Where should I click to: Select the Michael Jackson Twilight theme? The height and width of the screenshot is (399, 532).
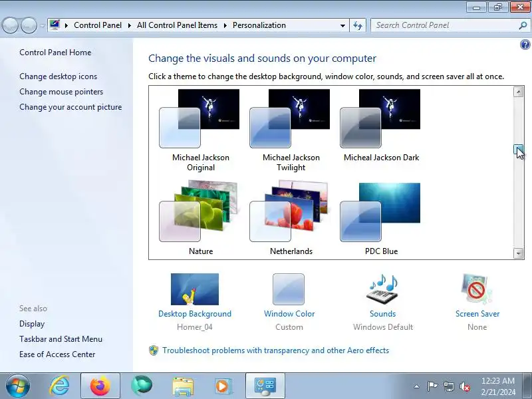point(291,130)
